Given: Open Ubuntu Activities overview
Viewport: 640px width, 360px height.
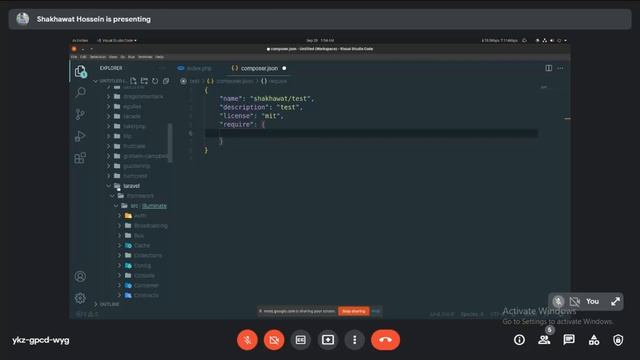Looking at the screenshot, I should click(80, 40).
